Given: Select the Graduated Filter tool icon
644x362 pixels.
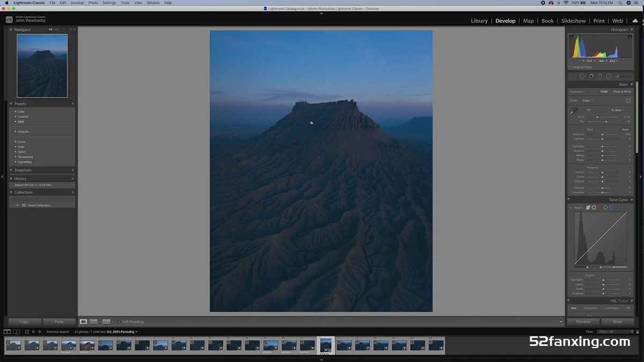Looking at the screenshot, I should tap(600, 76).
